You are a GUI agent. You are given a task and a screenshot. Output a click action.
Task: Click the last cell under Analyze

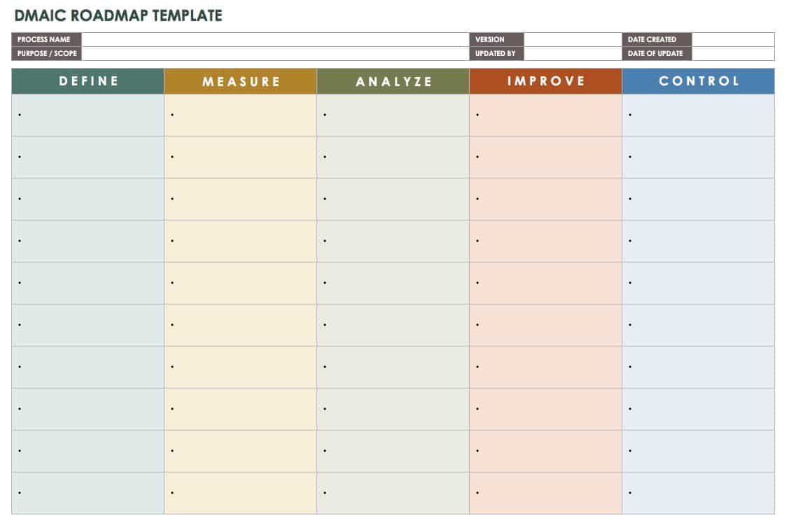tap(393, 493)
